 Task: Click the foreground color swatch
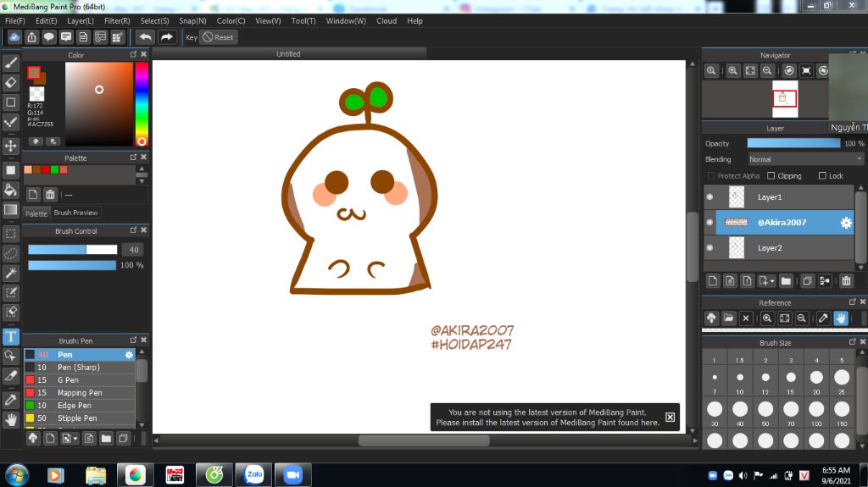[34, 73]
